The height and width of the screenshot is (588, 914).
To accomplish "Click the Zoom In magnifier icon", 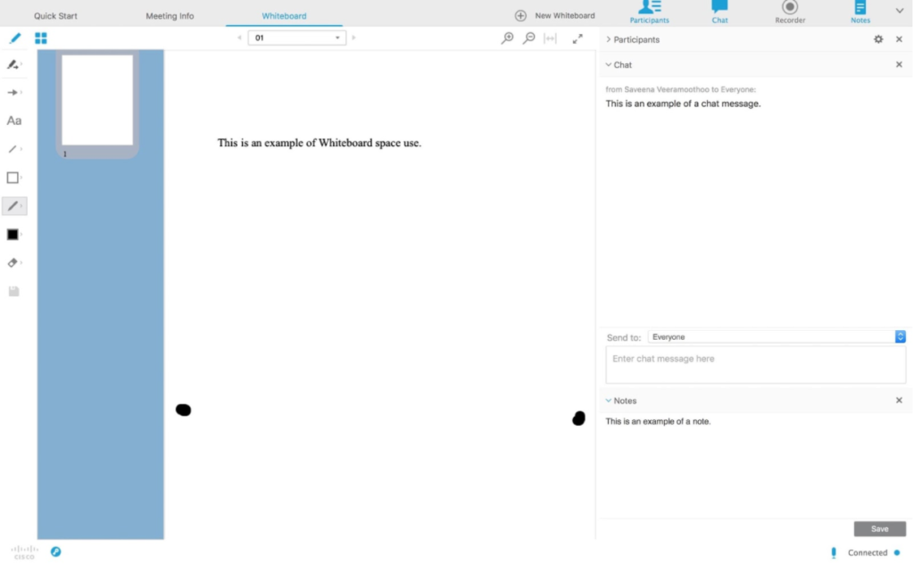I will (507, 38).
